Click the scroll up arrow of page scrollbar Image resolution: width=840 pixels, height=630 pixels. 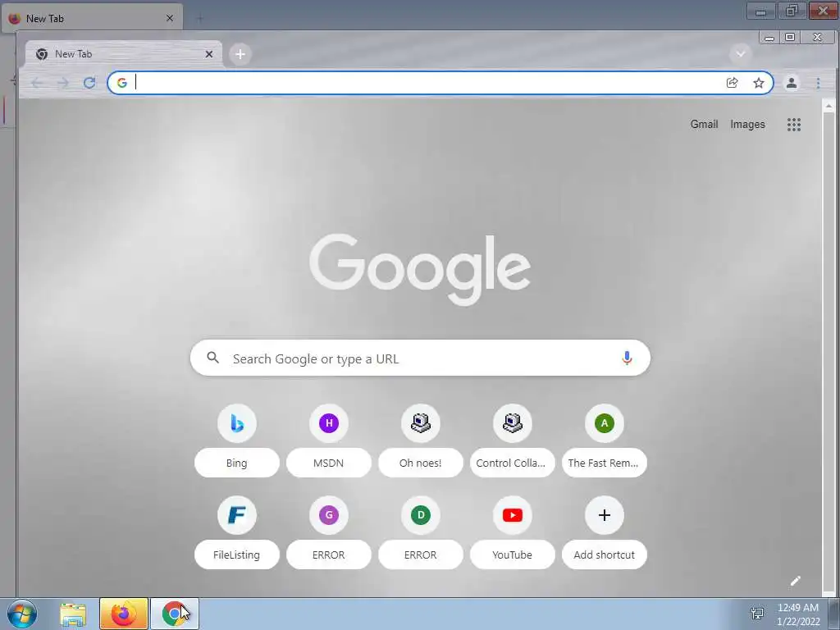[829, 106]
